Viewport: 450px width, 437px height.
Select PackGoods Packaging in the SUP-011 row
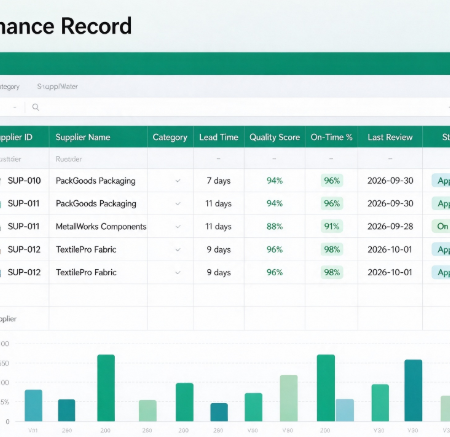[96, 204]
